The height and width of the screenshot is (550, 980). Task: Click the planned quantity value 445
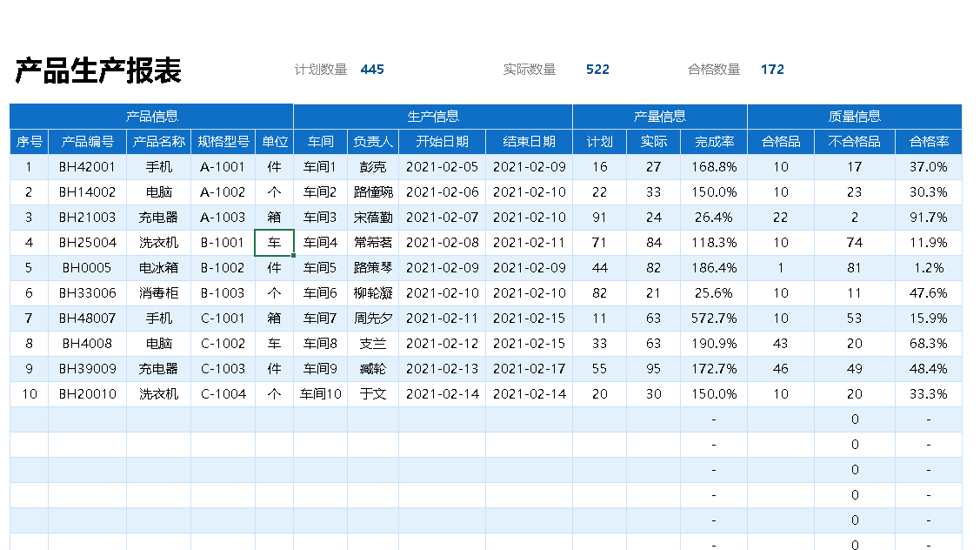click(x=372, y=70)
